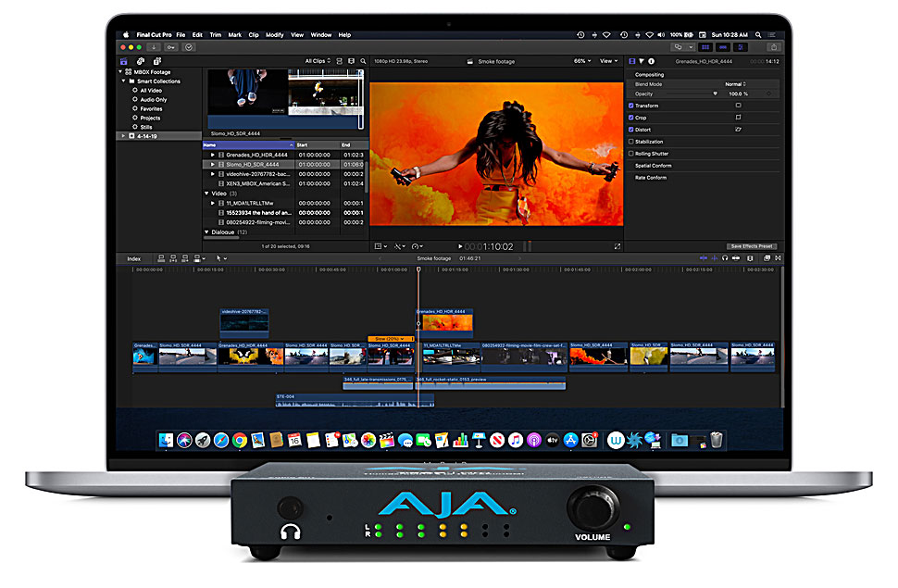The image size is (898, 588).
Task: Enable the Stabilization checkbox
Action: (x=631, y=142)
